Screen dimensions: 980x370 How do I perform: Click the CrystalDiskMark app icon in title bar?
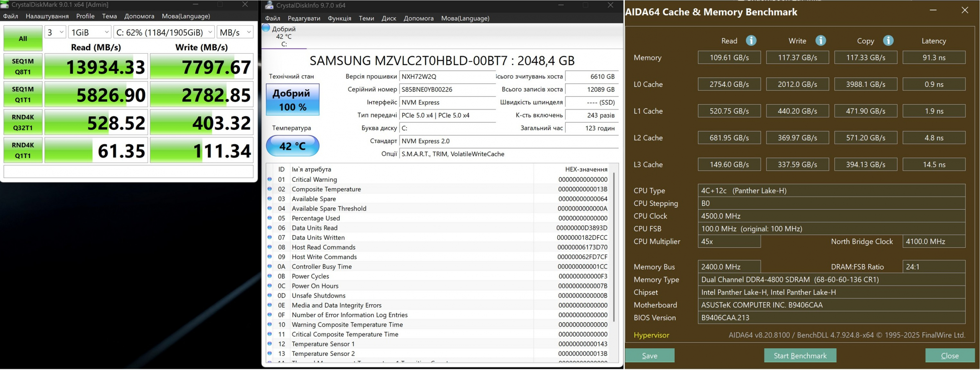point(5,5)
